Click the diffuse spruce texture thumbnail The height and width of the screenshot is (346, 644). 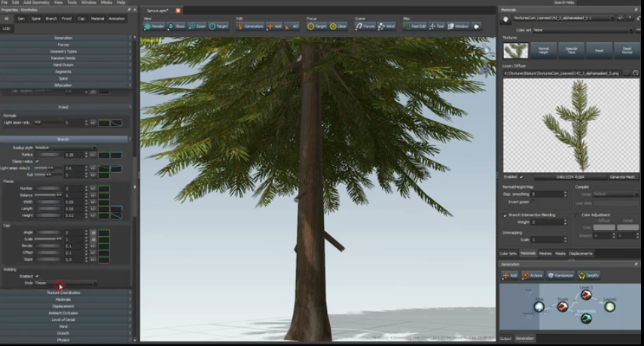tap(515, 51)
